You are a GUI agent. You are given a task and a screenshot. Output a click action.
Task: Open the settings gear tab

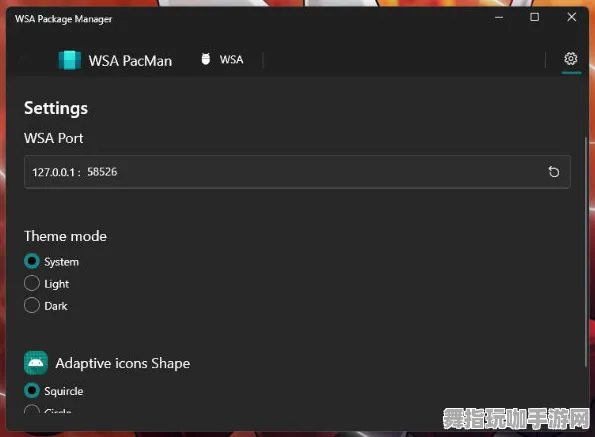coord(571,59)
